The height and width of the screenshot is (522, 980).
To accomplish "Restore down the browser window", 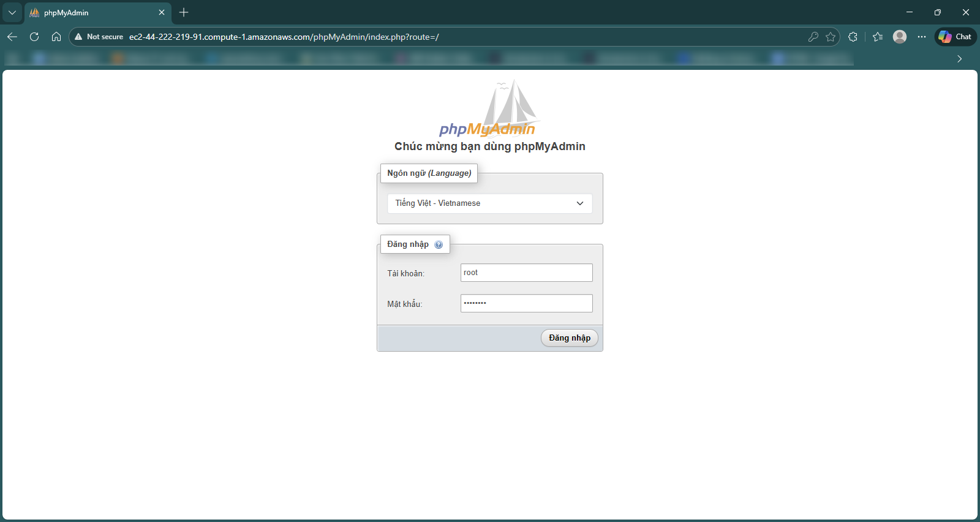I will [938, 12].
